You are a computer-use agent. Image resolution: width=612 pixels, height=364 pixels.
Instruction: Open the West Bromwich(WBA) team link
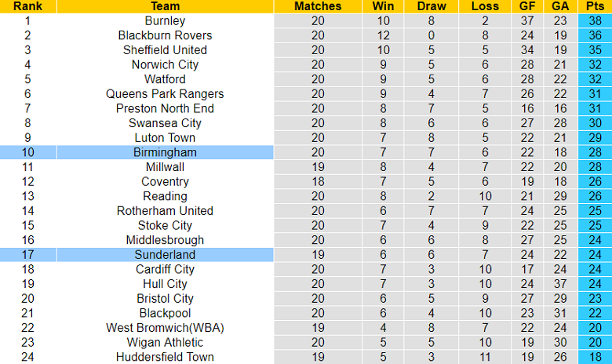(x=165, y=328)
